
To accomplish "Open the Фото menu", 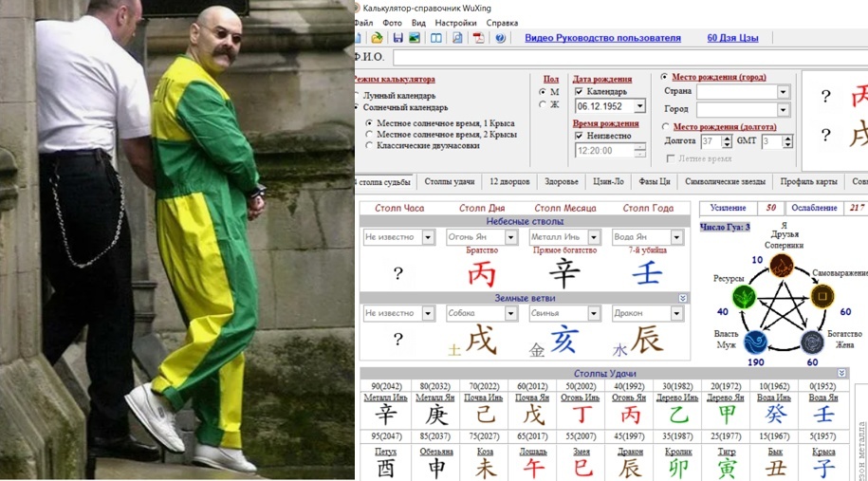I will point(392,23).
